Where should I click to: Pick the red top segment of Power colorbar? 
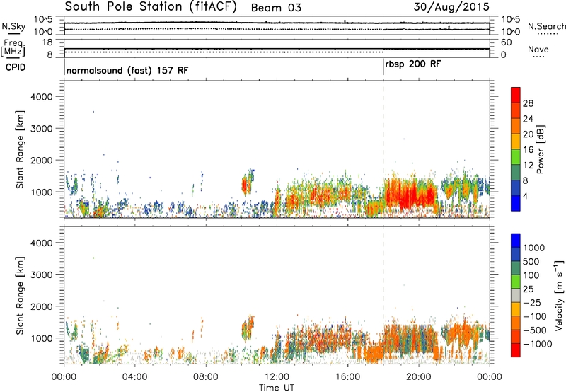[x=516, y=95]
